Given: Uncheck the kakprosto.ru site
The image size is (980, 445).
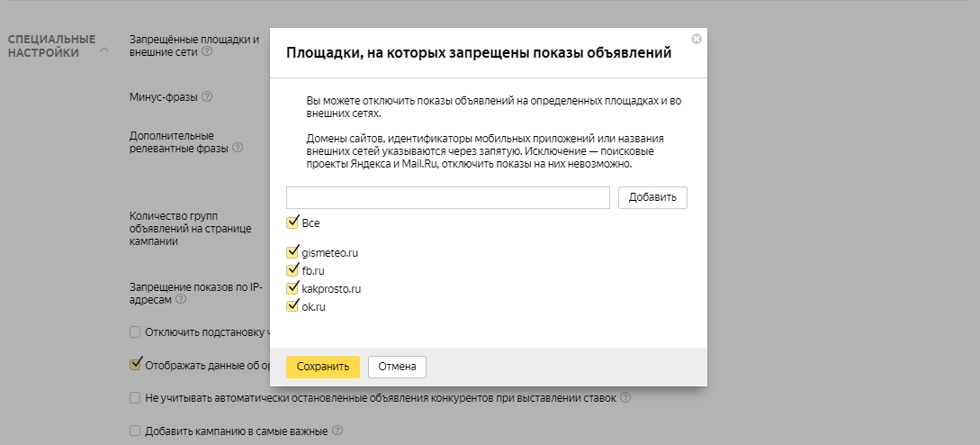Looking at the screenshot, I should 292,288.
